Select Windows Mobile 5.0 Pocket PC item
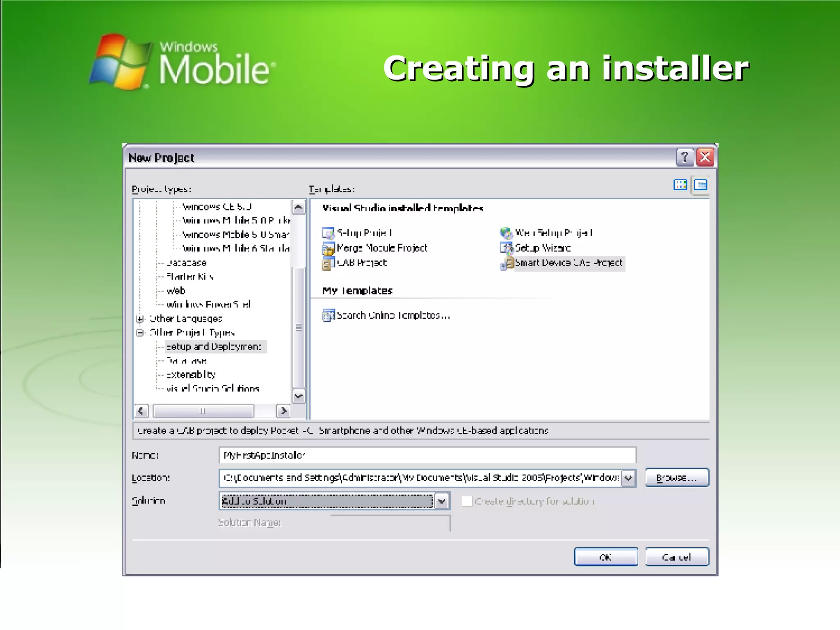Viewport: 840px width, 630px height. point(236,221)
